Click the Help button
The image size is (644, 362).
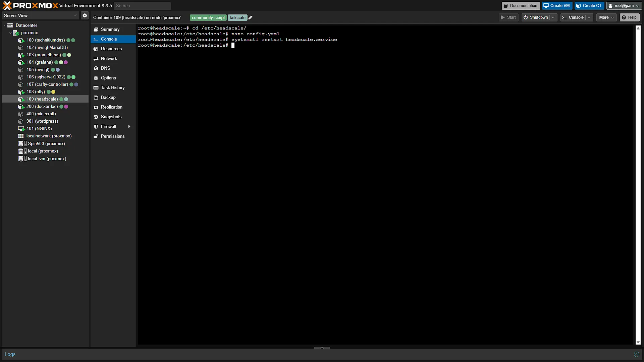click(x=629, y=17)
